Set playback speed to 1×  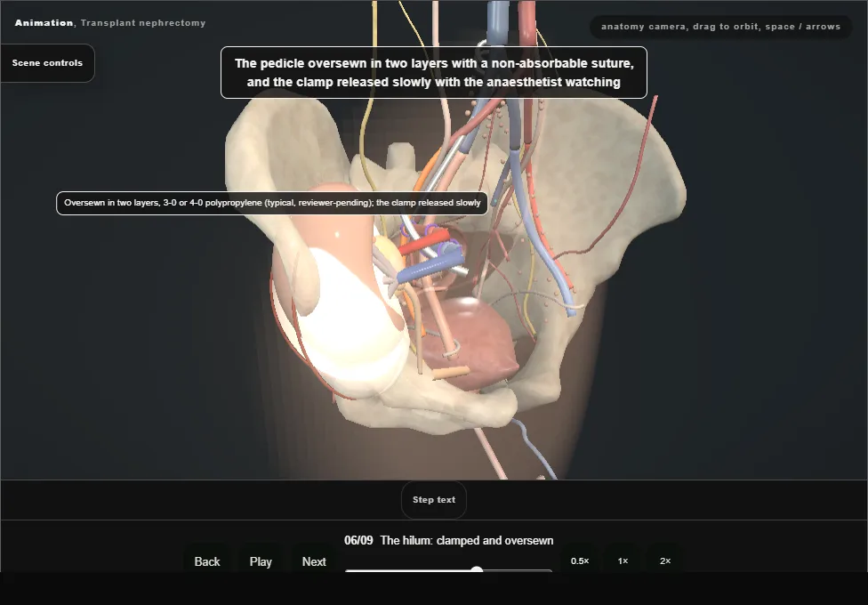pyautogui.click(x=623, y=561)
